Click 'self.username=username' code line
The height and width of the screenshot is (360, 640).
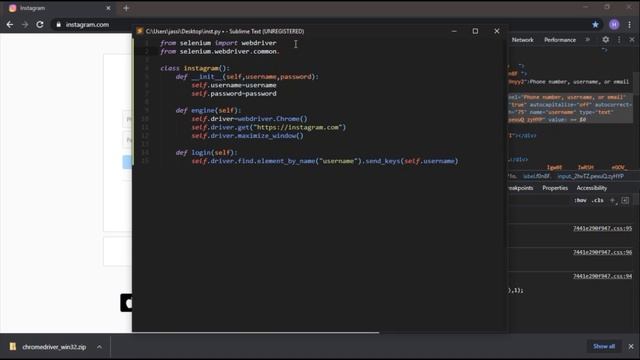click(234, 85)
